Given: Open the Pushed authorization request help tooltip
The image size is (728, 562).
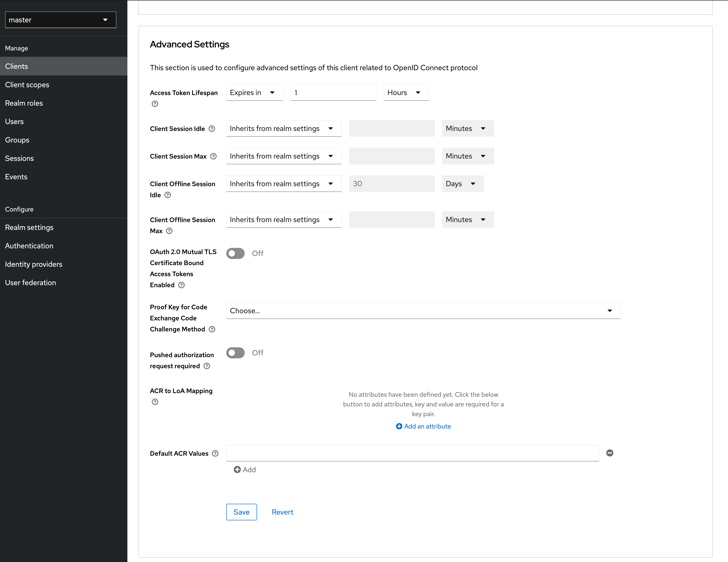Looking at the screenshot, I should click(207, 366).
